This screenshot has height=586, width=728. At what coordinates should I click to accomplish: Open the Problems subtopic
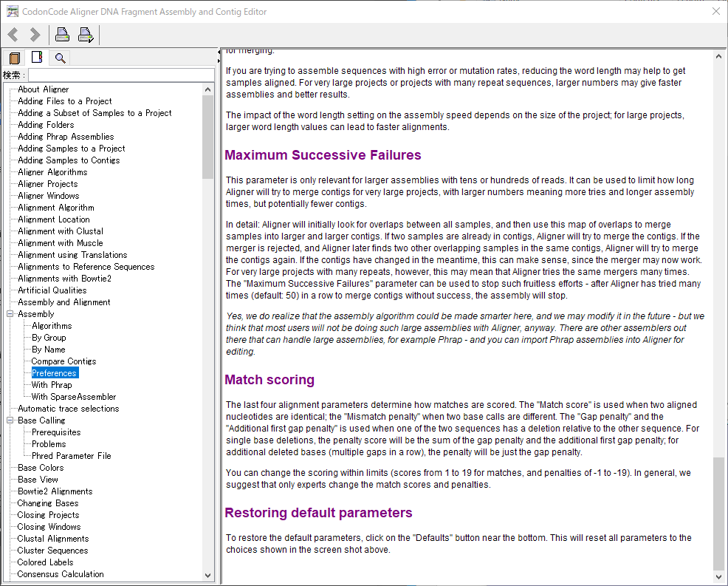point(49,444)
